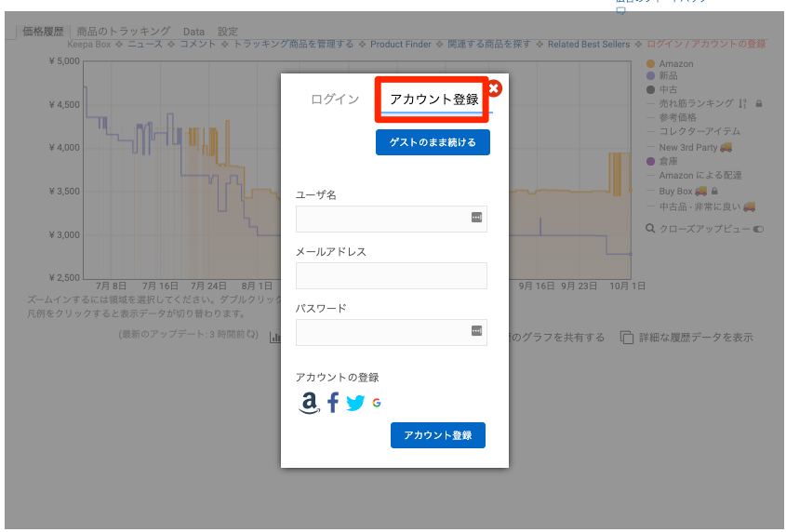Sign up with the Google icon
The height and width of the screenshot is (532, 786).
click(x=377, y=403)
